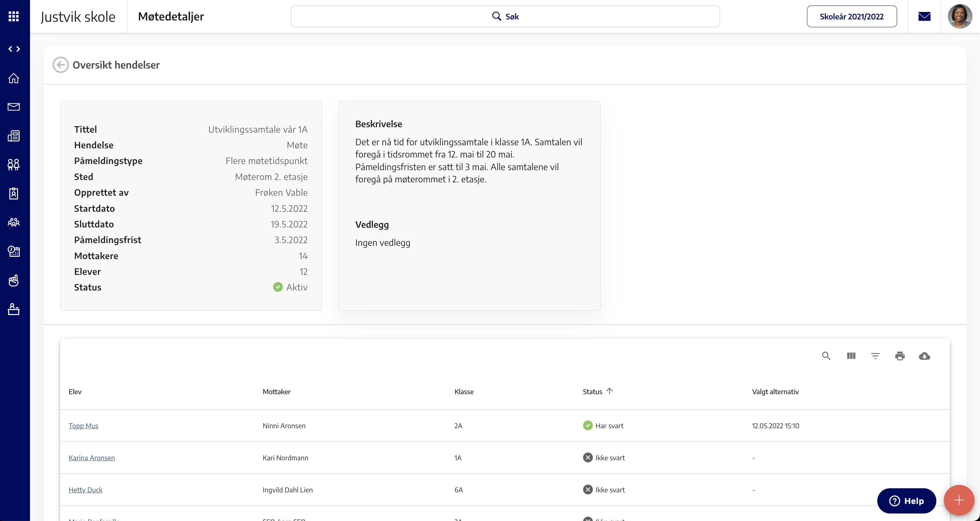Click the Påmeldingsfrist 3.5.2022 value
This screenshot has height=521, width=980.
291,240
